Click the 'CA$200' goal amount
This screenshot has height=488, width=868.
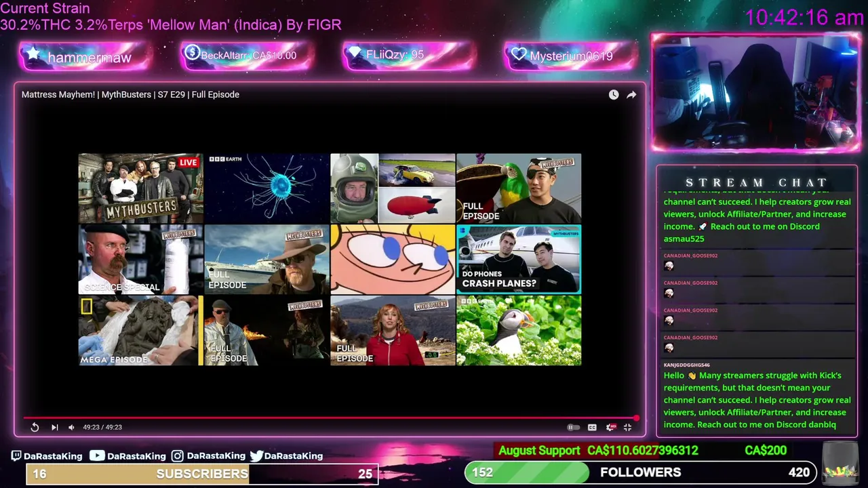click(x=766, y=451)
